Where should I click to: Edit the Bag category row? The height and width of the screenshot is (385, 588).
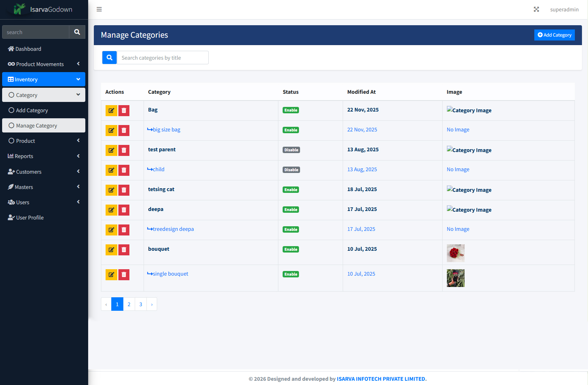coord(111,110)
